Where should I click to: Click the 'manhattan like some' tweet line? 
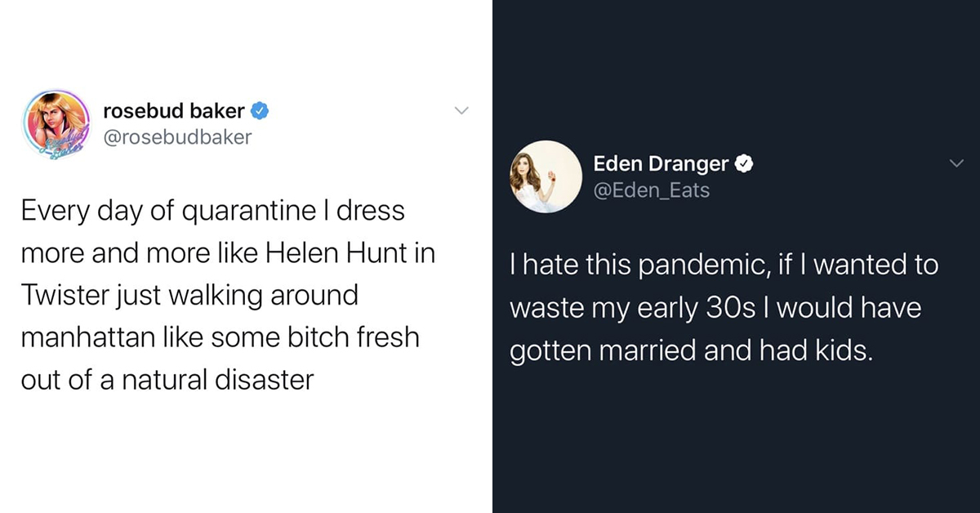click(x=220, y=337)
